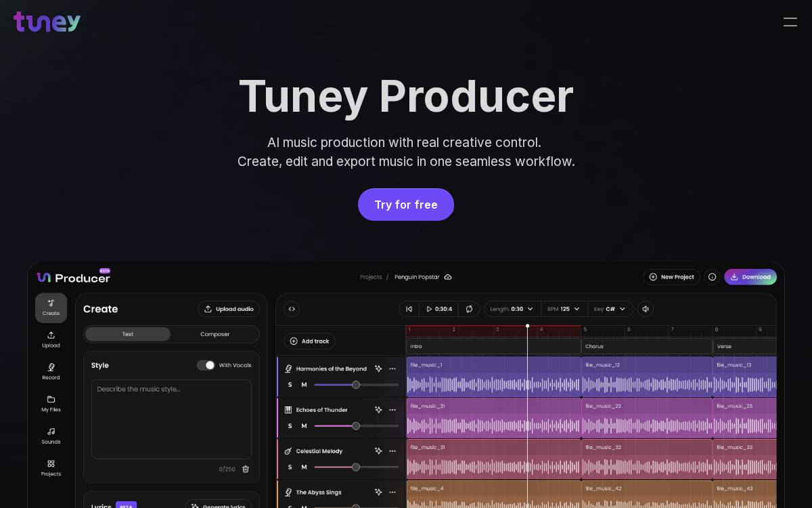This screenshot has height=508, width=812.
Task: Click the sparkle icon on The Abyss Sings
Action: pos(378,492)
